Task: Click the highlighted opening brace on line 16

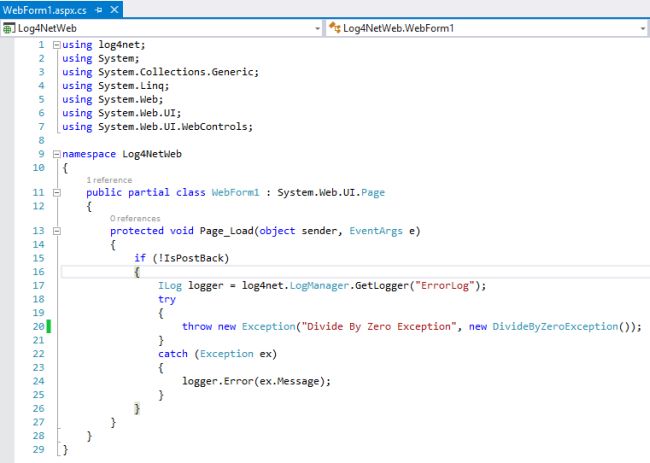Action: click(x=137, y=272)
